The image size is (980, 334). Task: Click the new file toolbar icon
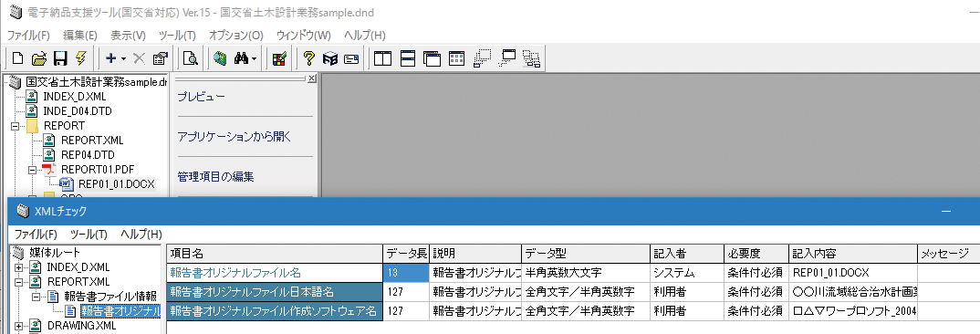[x=18, y=58]
